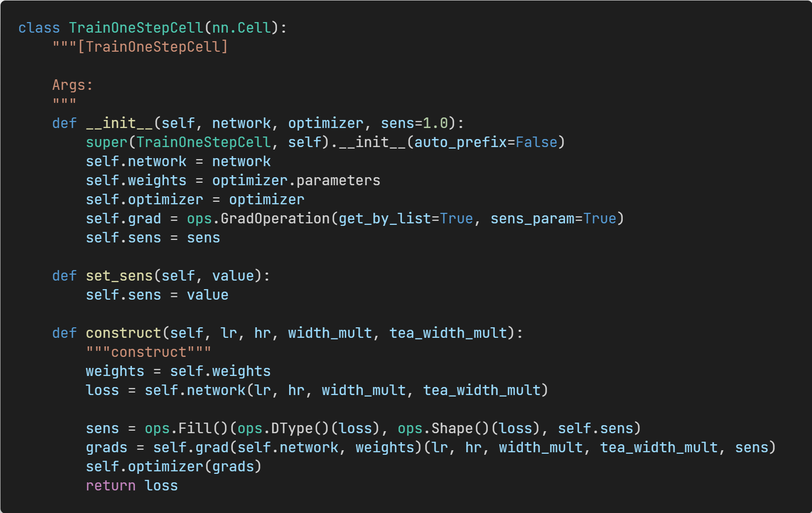812x513 pixels.
Task: Click the get_by_list keyword argument
Action: click(x=385, y=218)
